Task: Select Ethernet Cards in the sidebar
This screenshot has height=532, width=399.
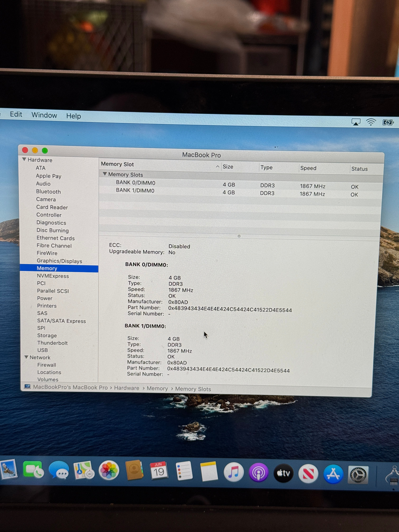Action: pyautogui.click(x=56, y=238)
